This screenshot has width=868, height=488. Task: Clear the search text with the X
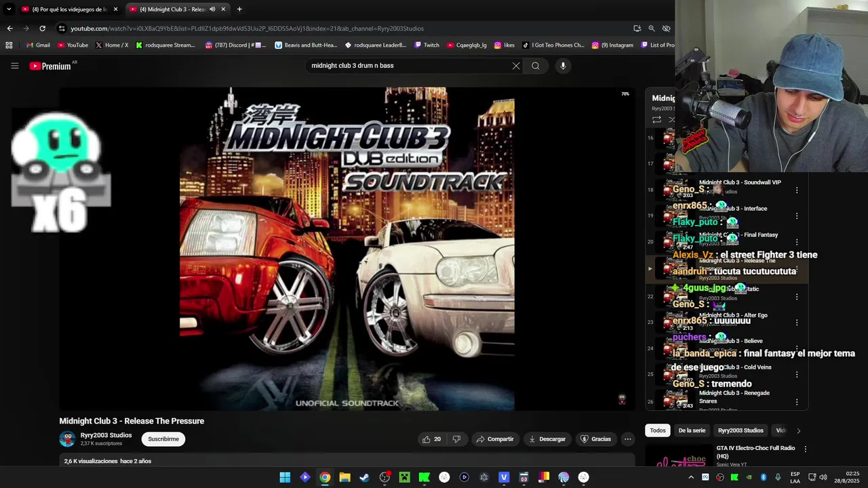(x=516, y=66)
